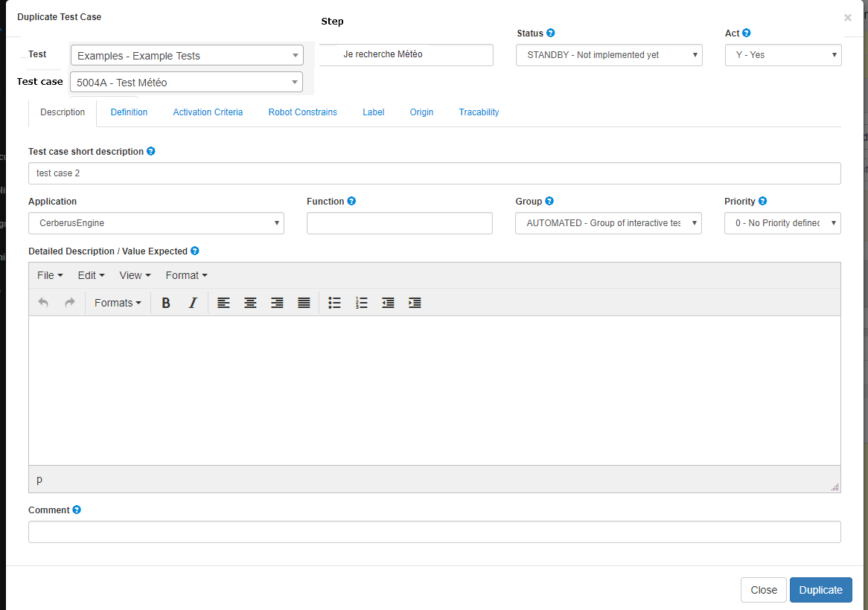868x610 pixels.
Task: Increase indent in editor
Action: [415, 303]
